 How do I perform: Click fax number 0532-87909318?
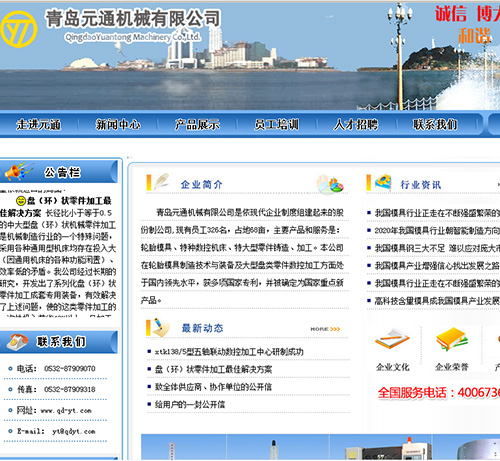pos(70,389)
